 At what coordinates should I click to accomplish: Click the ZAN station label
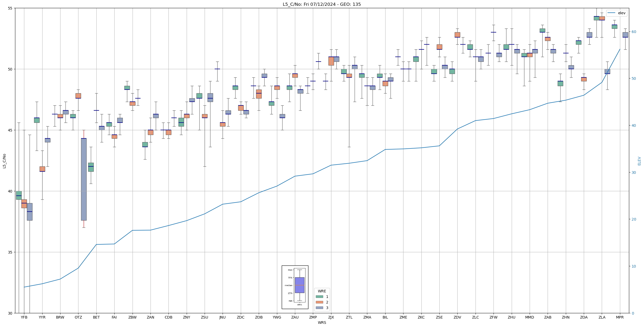[151, 317]
